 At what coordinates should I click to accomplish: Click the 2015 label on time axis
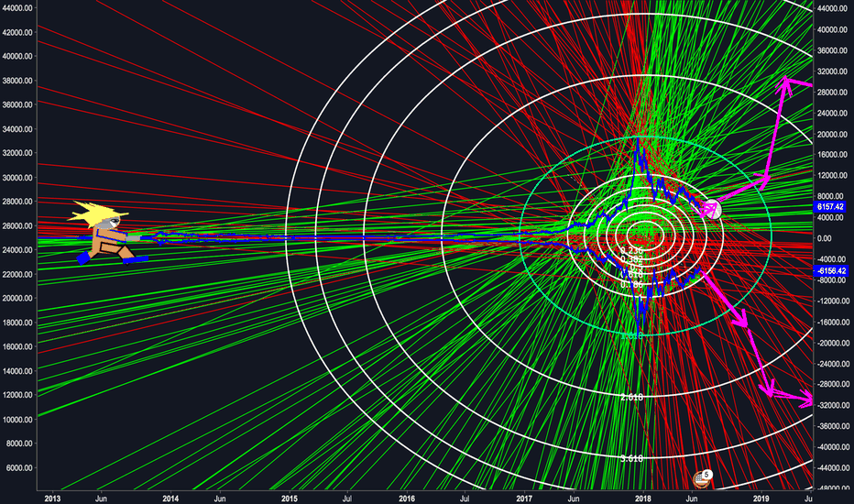click(290, 498)
